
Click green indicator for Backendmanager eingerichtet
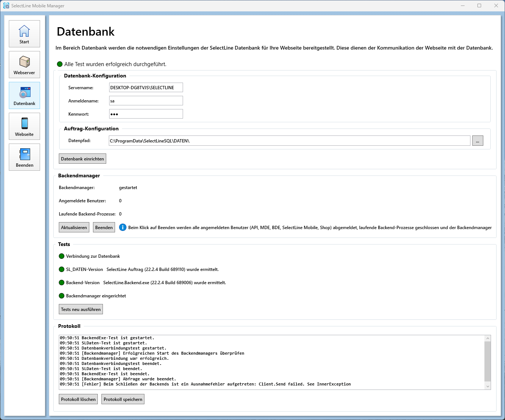pos(62,296)
